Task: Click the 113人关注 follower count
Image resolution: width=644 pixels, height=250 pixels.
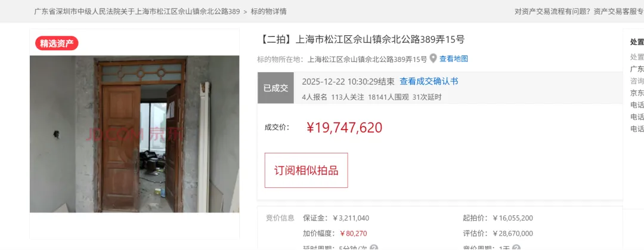Action: [x=348, y=97]
